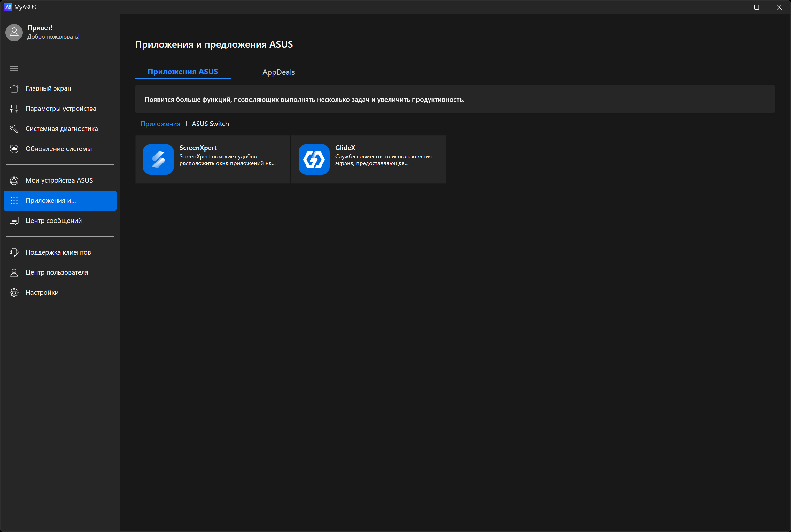The image size is (791, 532).
Task: Click the home icon for Главный экран
Action: point(14,88)
